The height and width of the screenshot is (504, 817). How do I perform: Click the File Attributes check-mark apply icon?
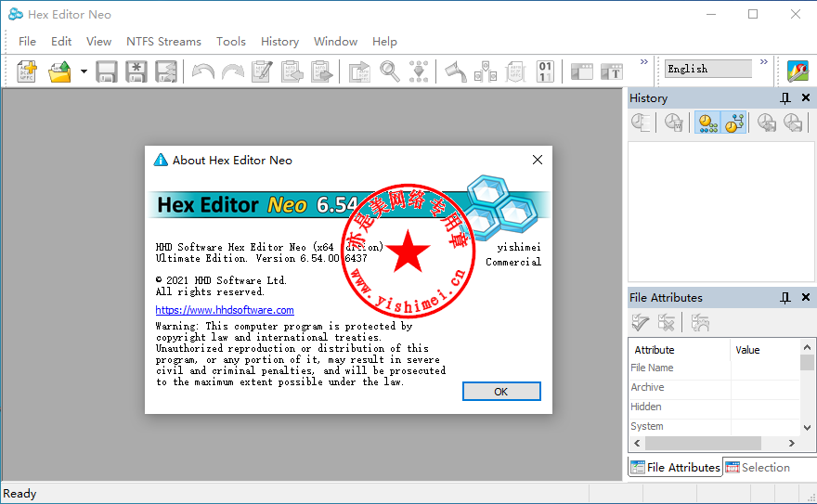(x=640, y=323)
